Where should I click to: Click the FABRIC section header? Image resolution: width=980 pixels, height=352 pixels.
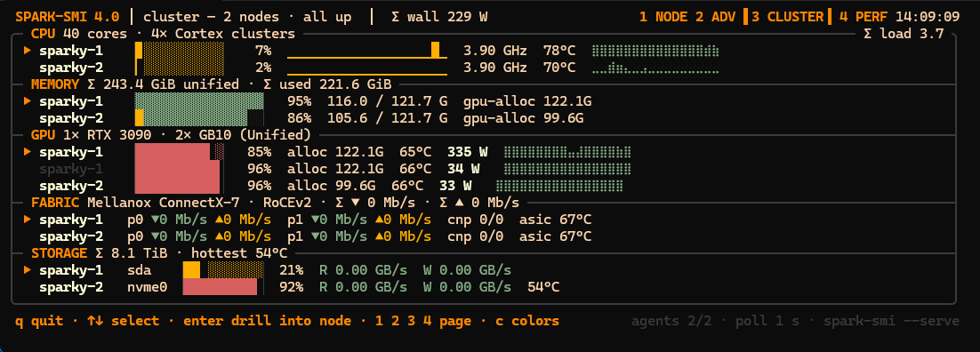(275, 203)
